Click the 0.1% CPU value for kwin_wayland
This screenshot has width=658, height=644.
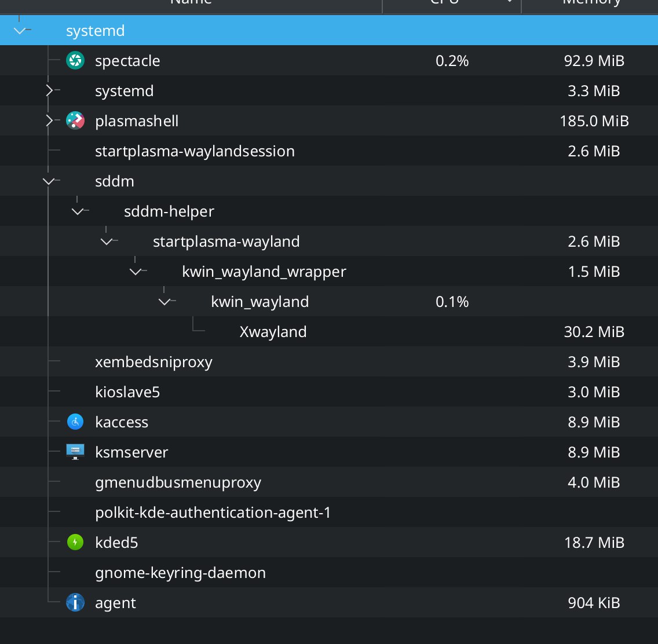(452, 302)
